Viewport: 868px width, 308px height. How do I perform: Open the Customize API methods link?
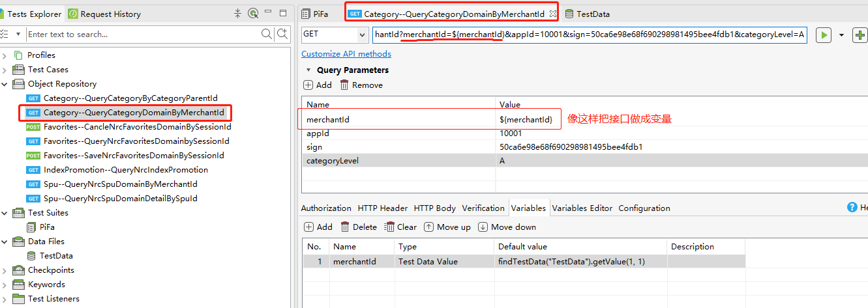346,54
